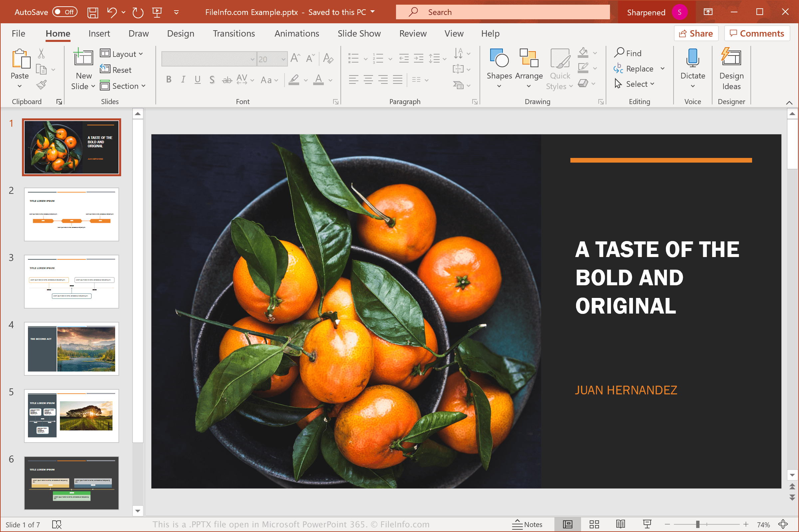Open the Select dropdown arrow
The width and height of the screenshot is (799, 532).
point(654,85)
